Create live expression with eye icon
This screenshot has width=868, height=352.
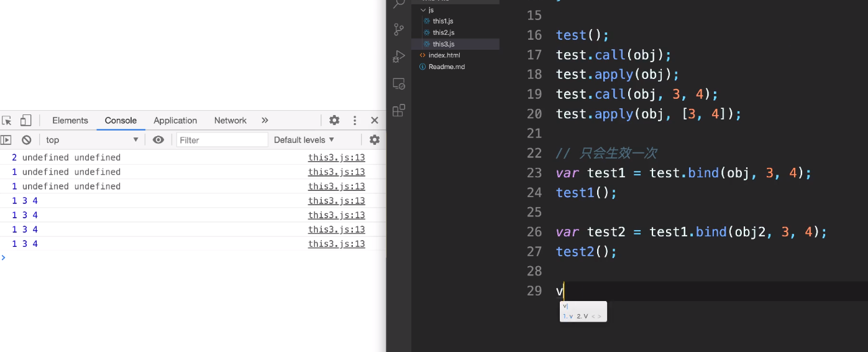pyautogui.click(x=158, y=140)
